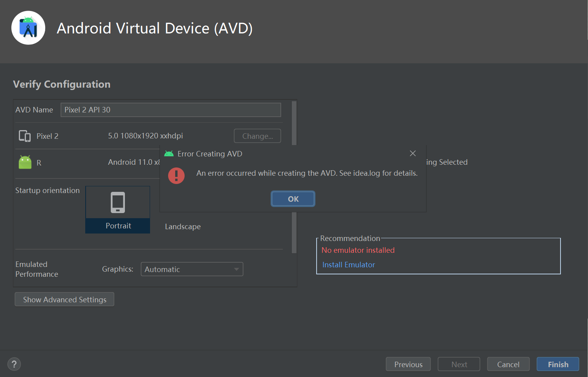Screen dimensions: 588x377
Task: Click the error message mentioning idea.log
Action: pyautogui.click(x=307, y=173)
